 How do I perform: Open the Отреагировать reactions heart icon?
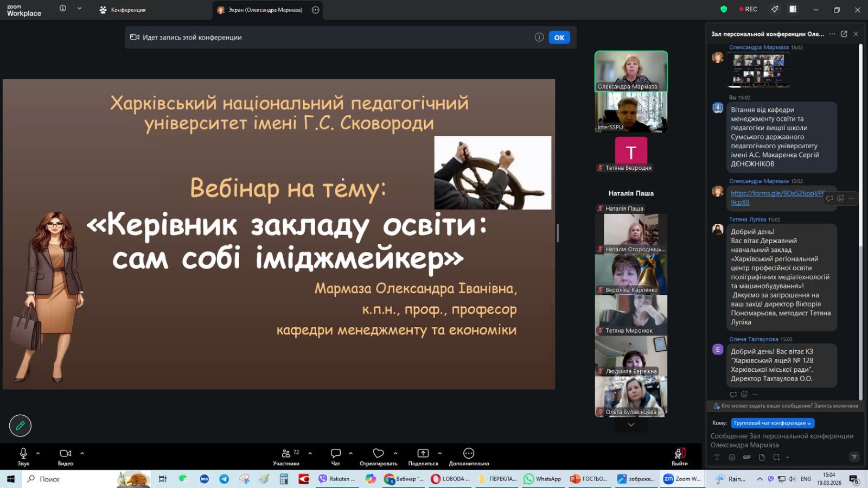(378, 453)
